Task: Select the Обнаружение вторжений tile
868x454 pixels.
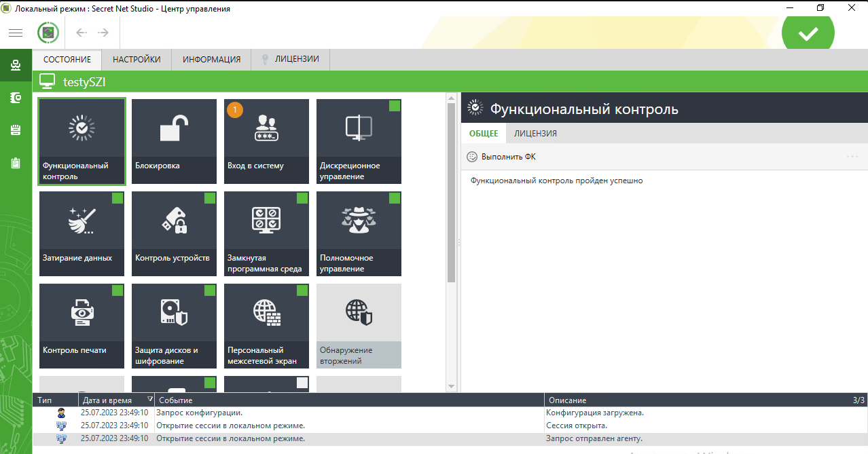Action: click(x=359, y=326)
